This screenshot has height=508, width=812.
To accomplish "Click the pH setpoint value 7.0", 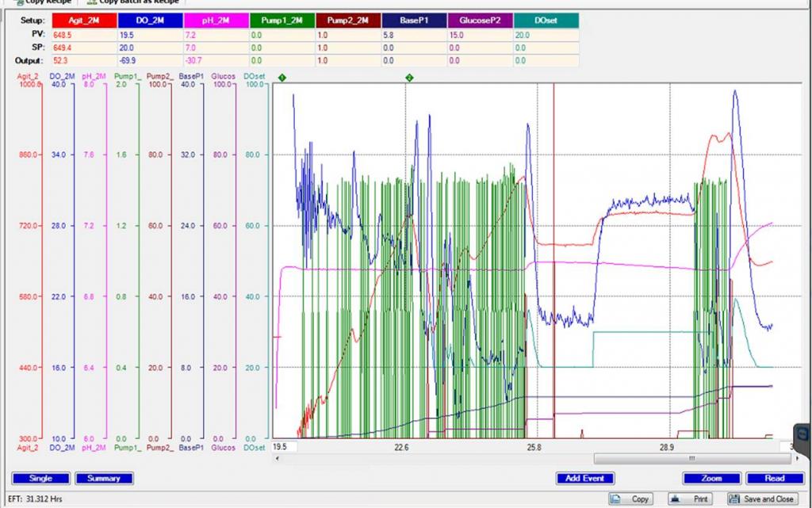I will (x=190, y=48).
